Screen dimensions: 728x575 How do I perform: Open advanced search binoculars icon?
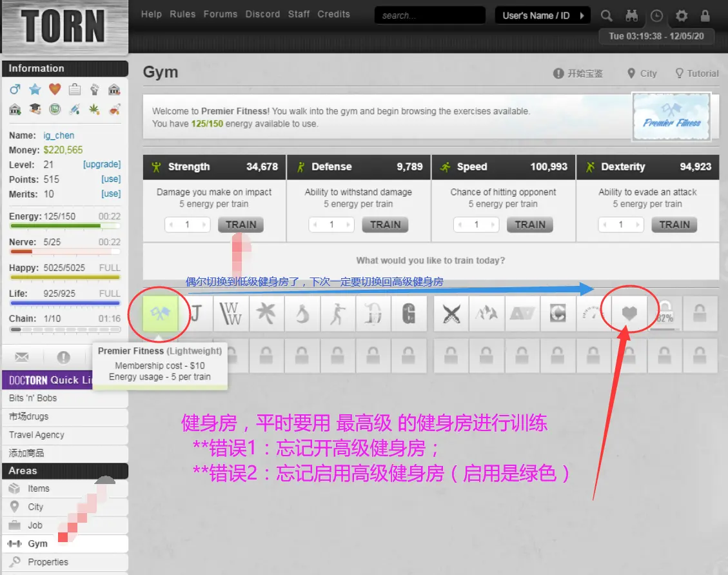coord(632,15)
